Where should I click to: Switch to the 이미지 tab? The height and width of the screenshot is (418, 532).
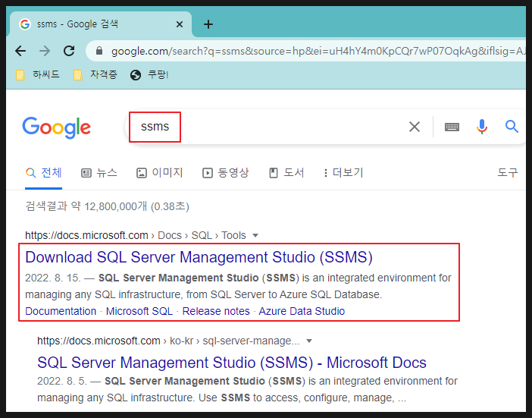coord(159,173)
